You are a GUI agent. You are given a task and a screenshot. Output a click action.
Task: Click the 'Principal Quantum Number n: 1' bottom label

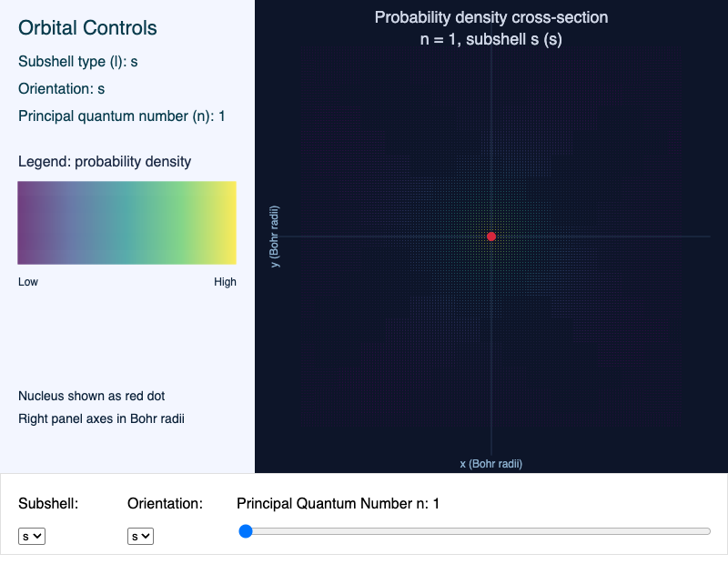tap(337, 503)
